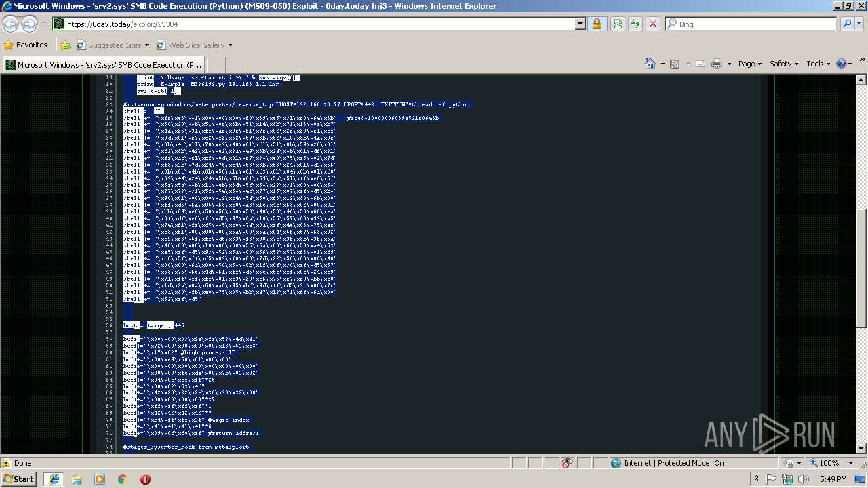Open Suggested Sites link
Screen dimensions: 868x488
tap(108, 45)
